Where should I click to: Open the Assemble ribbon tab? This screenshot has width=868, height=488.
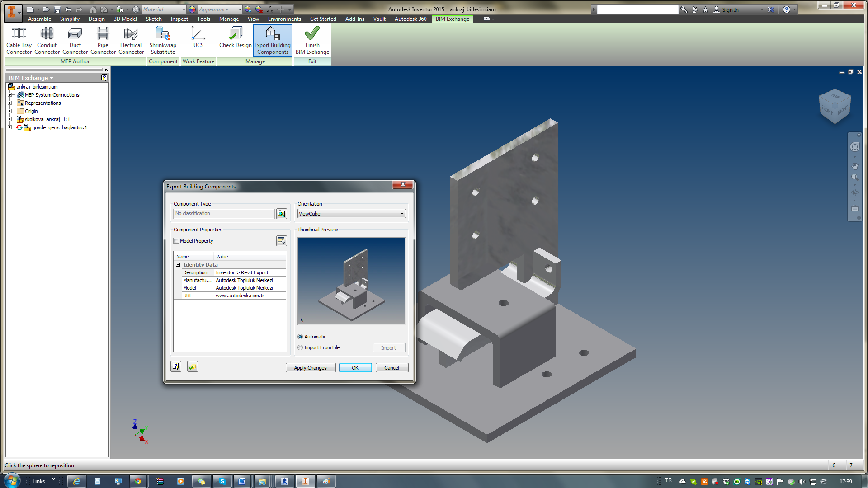point(39,19)
